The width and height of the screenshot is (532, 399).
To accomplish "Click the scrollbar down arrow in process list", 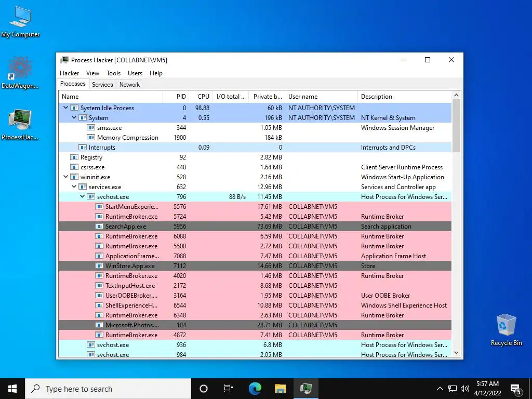I will [456, 353].
